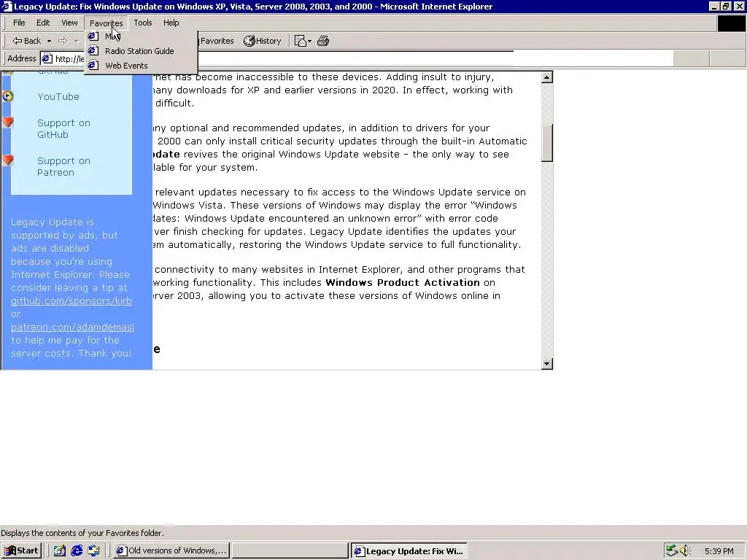The height and width of the screenshot is (560, 747).
Task: Click the Web Events page icon
Action: click(93, 65)
